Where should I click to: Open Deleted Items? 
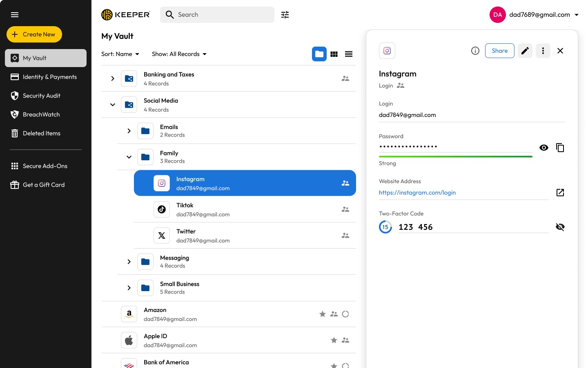pos(41,133)
